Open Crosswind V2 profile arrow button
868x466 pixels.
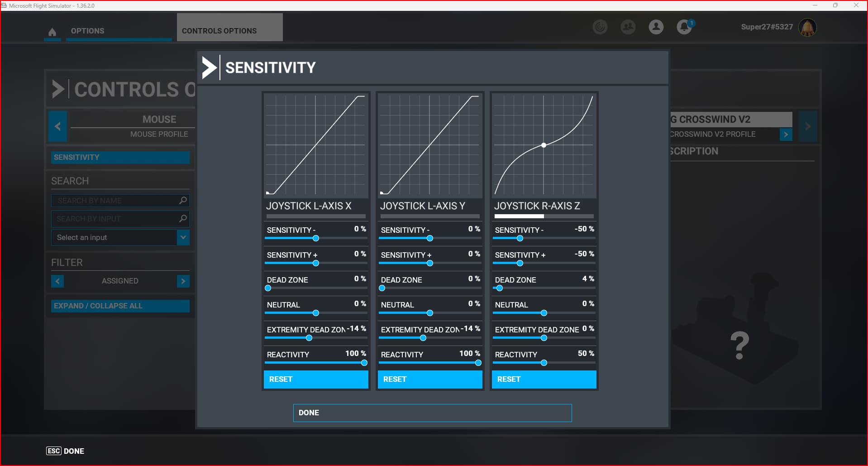coord(786,135)
